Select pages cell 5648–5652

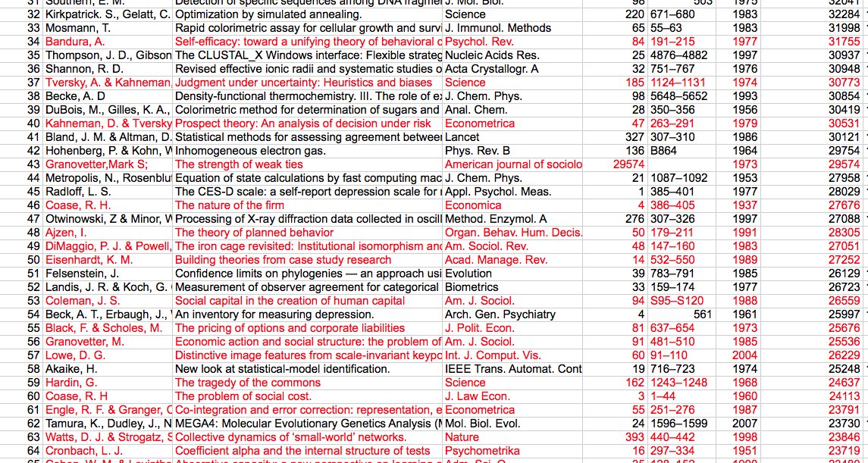pos(682,96)
